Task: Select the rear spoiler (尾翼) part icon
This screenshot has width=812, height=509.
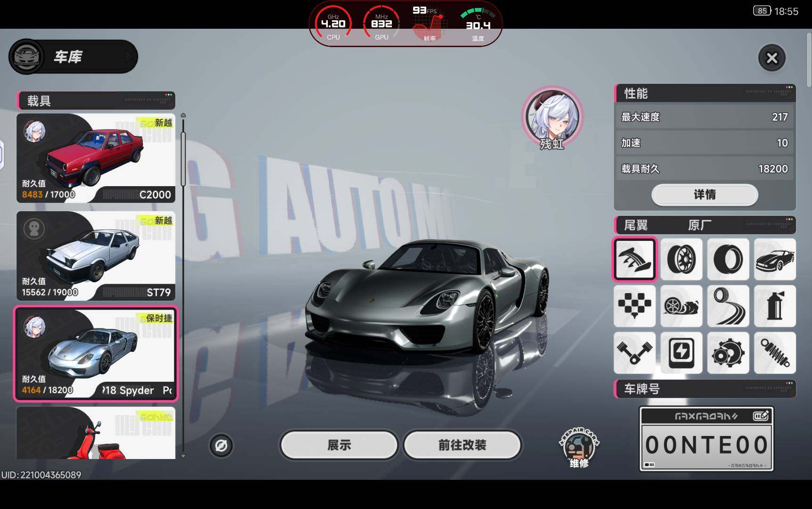Action: [x=634, y=259]
